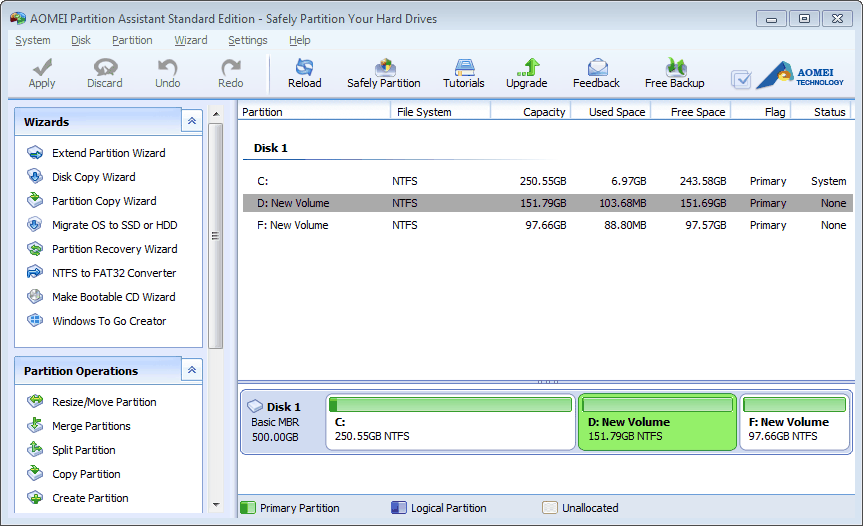Select C: 250.55GB block in disk map
This screenshot has height=526, width=863.
click(450, 422)
